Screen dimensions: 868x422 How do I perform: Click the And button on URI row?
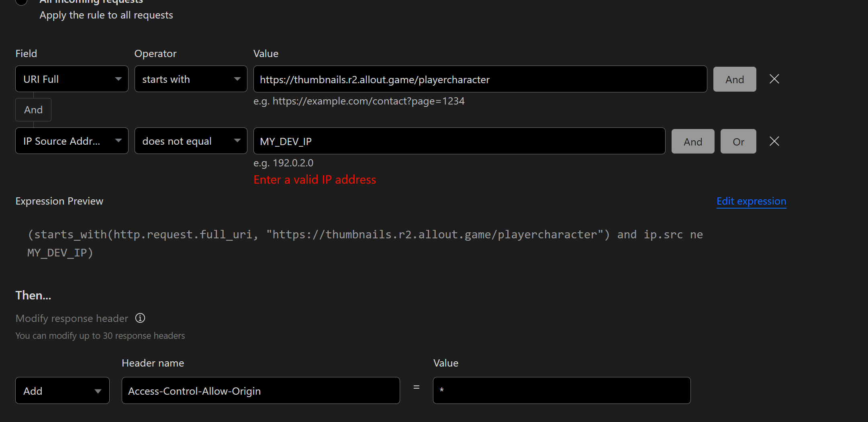(734, 80)
